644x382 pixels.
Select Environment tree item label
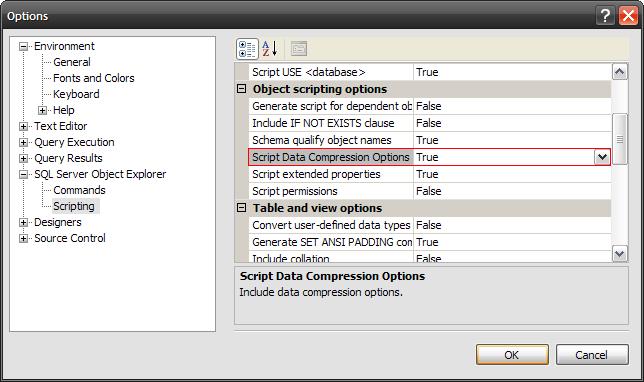point(64,46)
